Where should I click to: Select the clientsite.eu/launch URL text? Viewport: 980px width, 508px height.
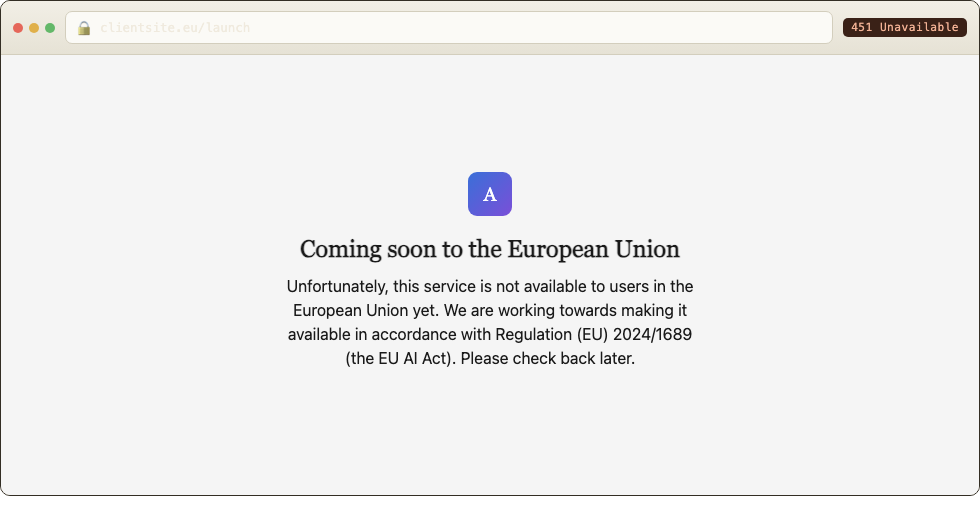coord(175,27)
